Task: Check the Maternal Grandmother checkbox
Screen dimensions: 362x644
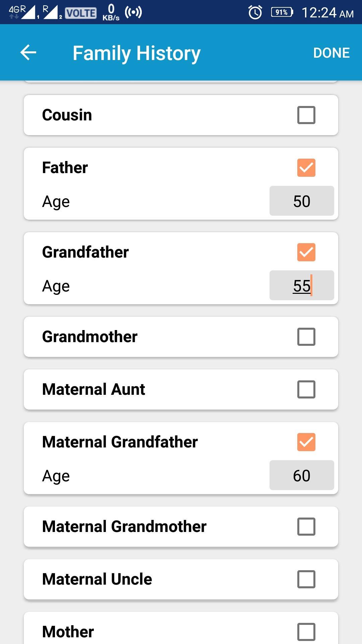Action: 306,527
